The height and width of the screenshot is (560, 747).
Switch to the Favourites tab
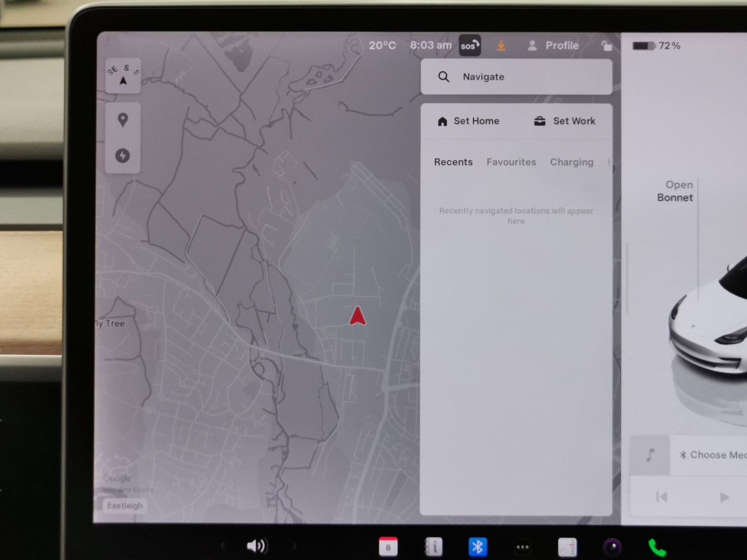click(x=511, y=162)
